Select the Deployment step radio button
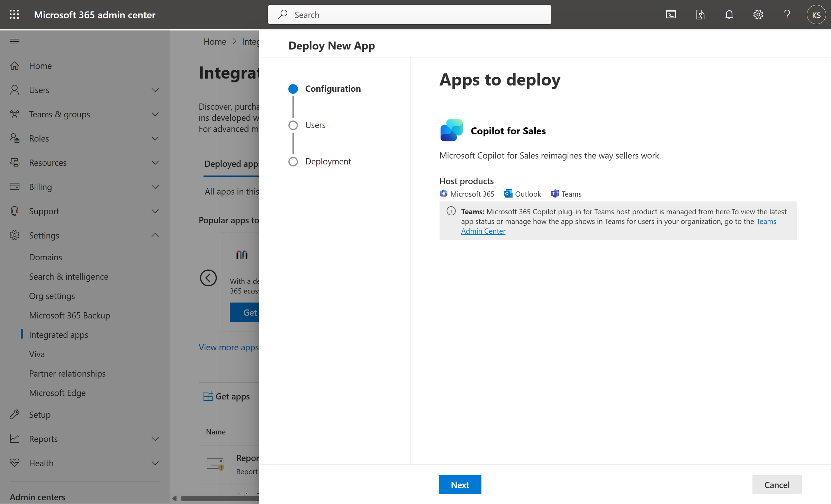 [292, 161]
